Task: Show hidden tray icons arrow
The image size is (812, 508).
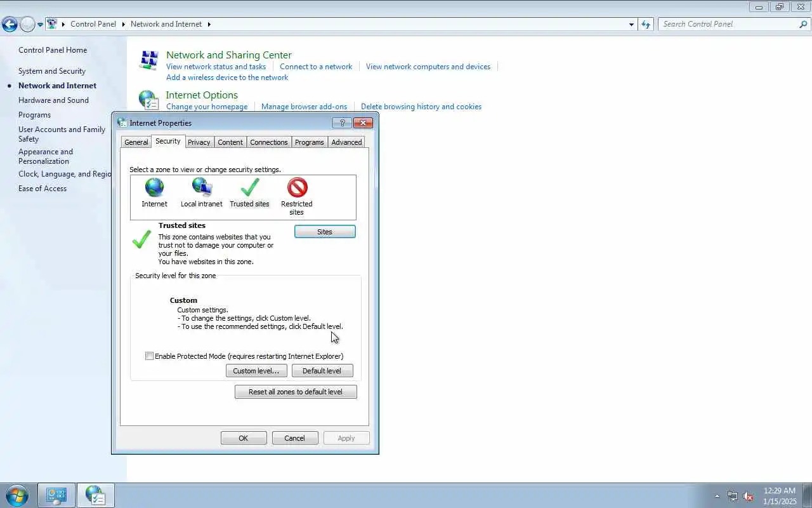Action: pos(717,496)
